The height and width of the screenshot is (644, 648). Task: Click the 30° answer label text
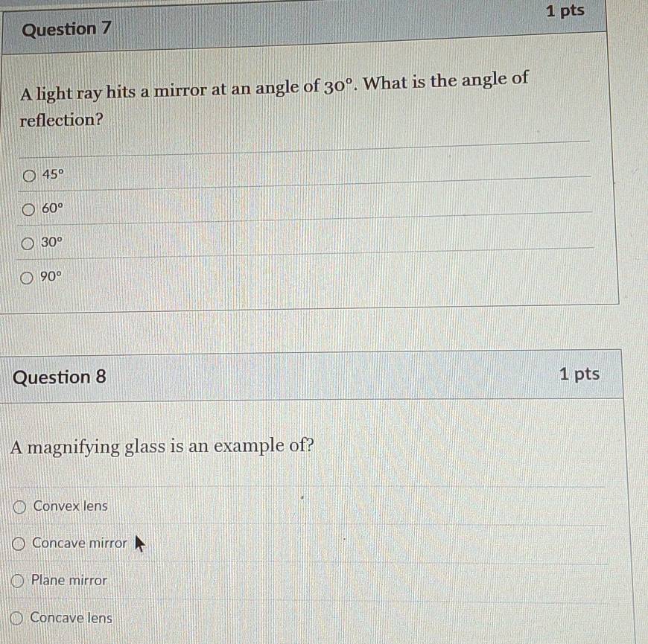[51, 242]
